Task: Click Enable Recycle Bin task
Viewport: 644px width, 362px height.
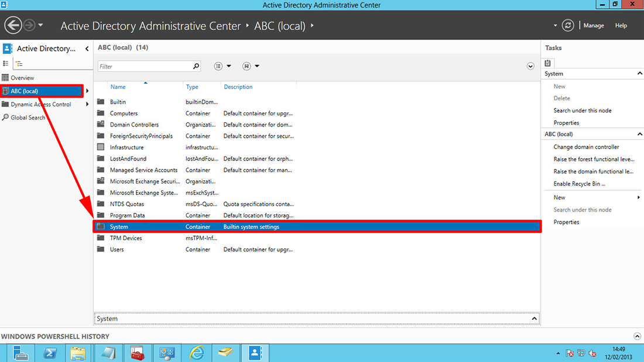Action: tap(579, 184)
